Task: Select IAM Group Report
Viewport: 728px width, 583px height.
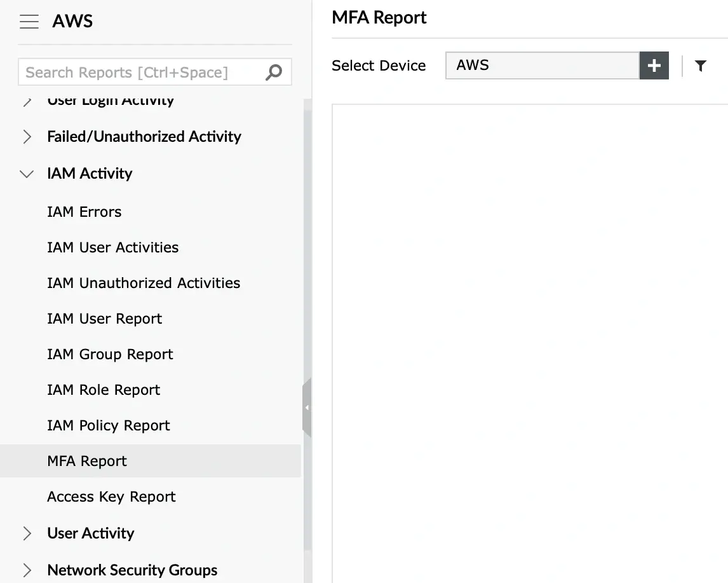Action: (110, 355)
